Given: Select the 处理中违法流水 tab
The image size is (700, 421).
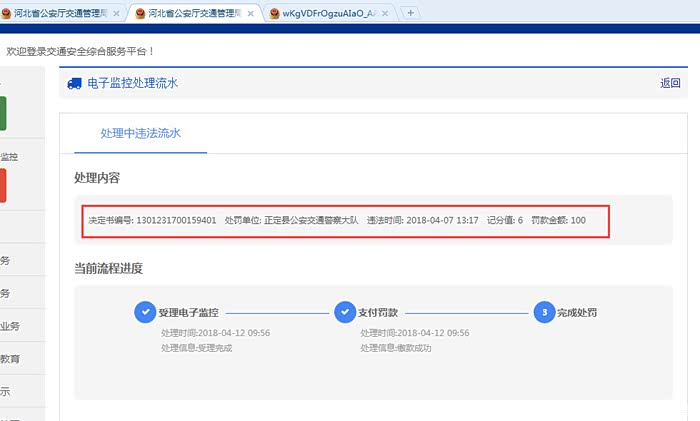Looking at the screenshot, I should [140, 133].
